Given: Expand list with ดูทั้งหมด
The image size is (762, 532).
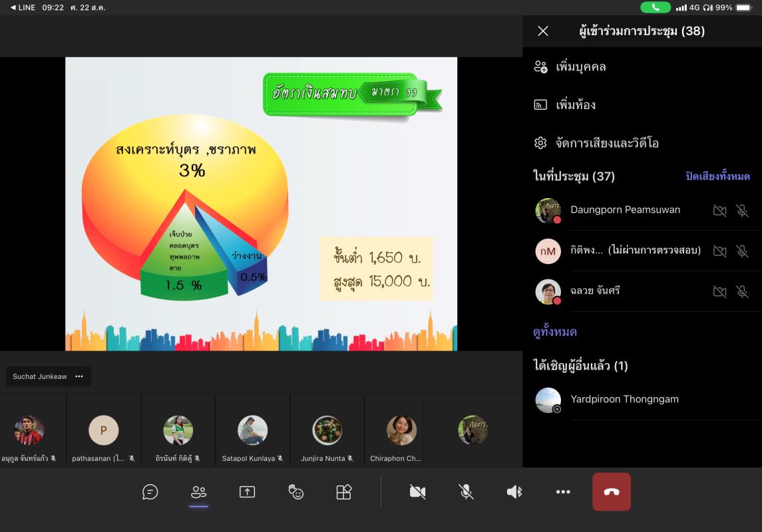Looking at the screenshot, I should click(x=555, y=332).
